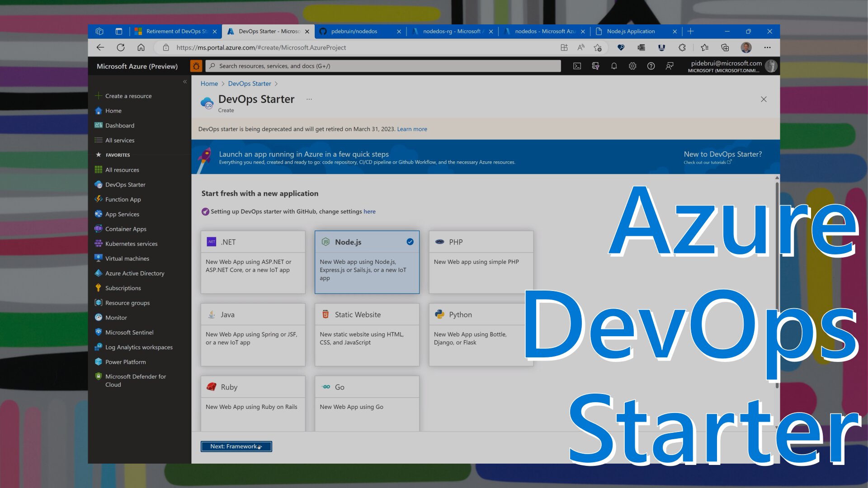Open Azure notifications bell
The width and height of the screenshot is (868, 488).
click(x=614, y=66)
